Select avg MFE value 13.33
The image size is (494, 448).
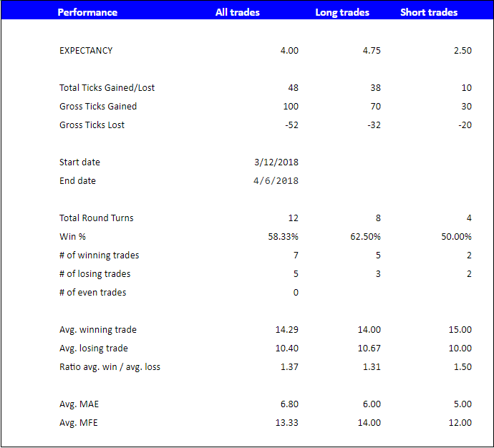click(287, 422)
